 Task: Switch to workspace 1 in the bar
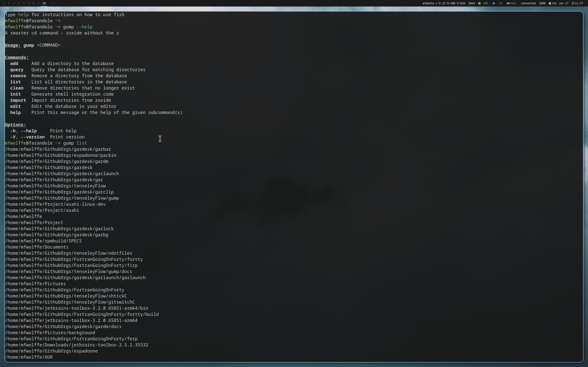tap(4, 3)
